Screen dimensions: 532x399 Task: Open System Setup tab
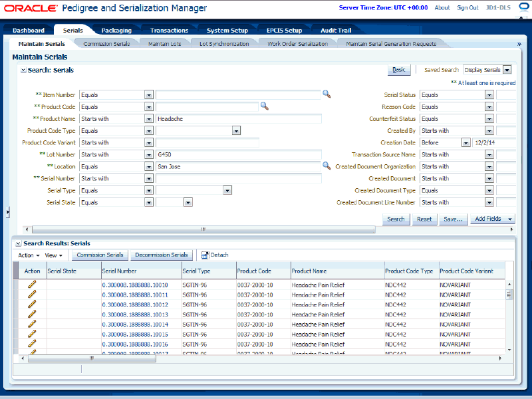(x=227, y=30)
